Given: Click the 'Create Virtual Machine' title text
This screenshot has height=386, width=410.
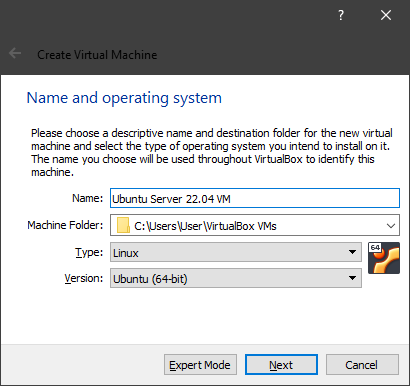Looking at the screenshot, I should coord(97,55).
